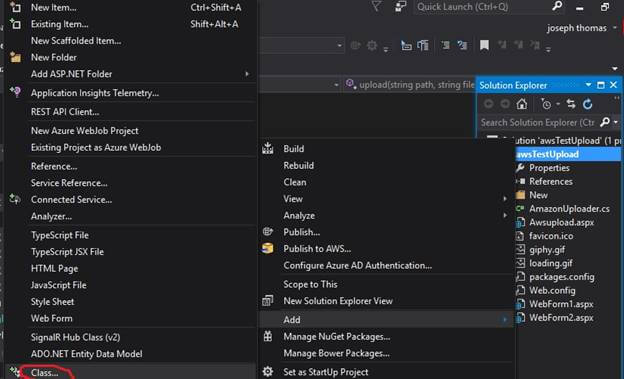Select Awsupload.aspx in Solution Explorer
The image size is (624, 379).
click(562, 222)
